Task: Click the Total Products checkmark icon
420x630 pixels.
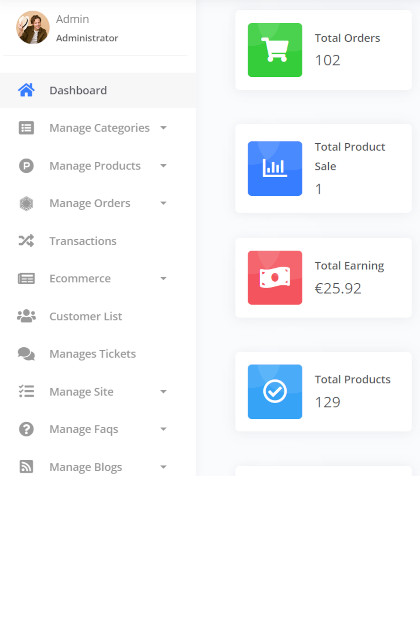Action: pos(275,391)
